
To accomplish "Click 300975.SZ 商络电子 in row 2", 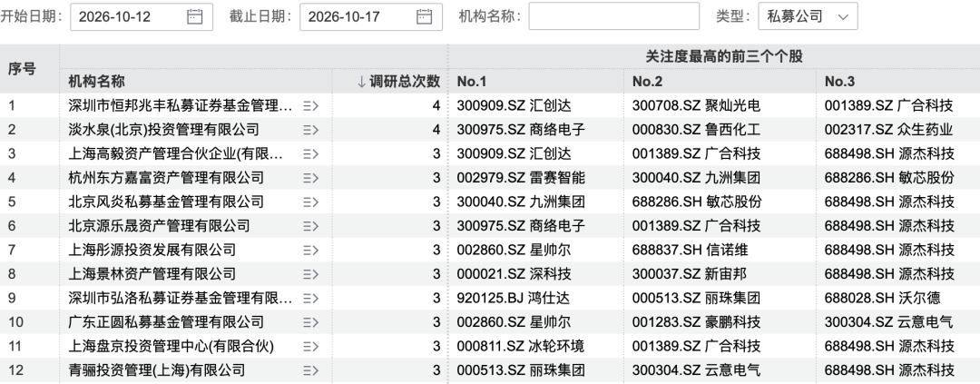I will tap(521, 130).
